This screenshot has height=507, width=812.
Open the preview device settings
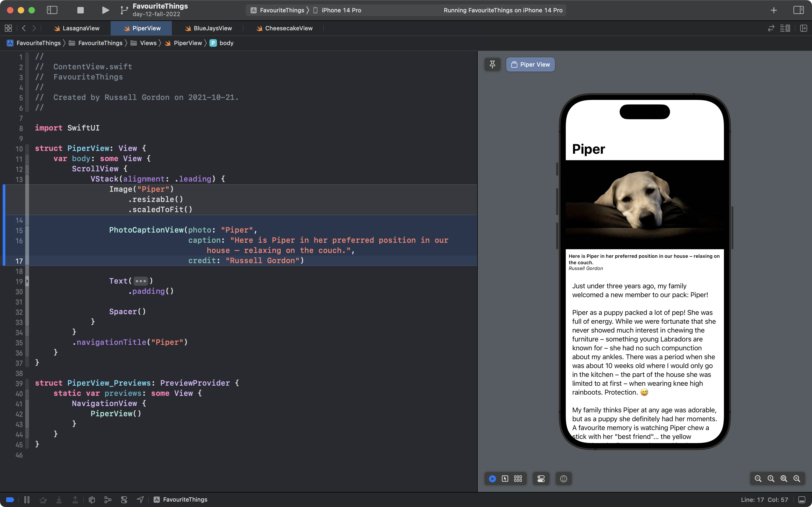[x=541, y=479]
